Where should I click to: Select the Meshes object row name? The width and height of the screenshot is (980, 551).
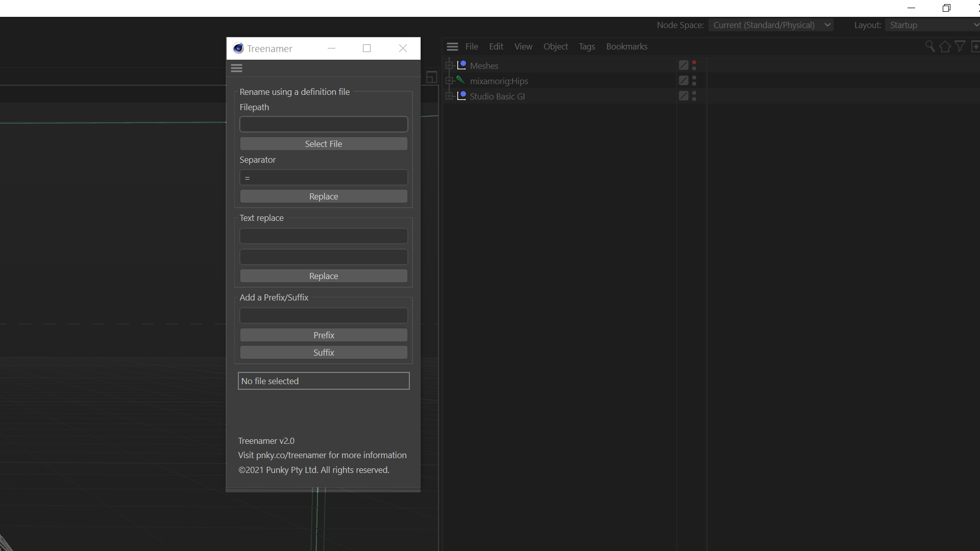pyautogui.click(x=484, y=66)
